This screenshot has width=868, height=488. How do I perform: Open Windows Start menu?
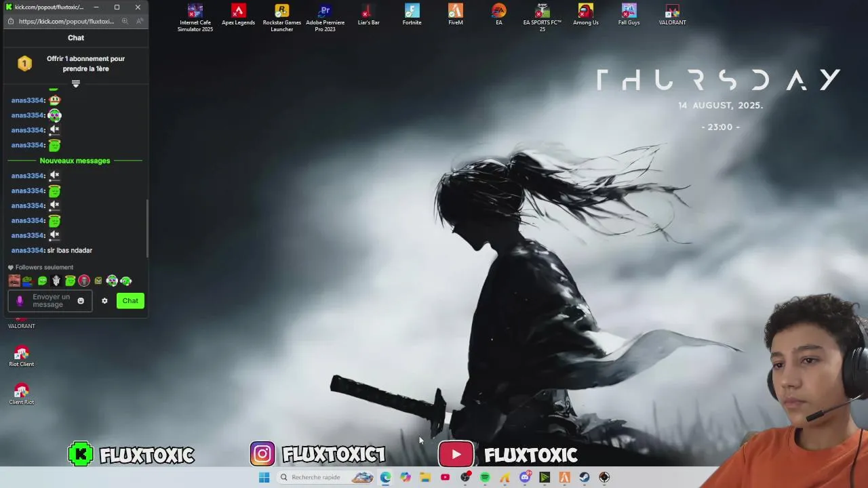pos(264,477)
